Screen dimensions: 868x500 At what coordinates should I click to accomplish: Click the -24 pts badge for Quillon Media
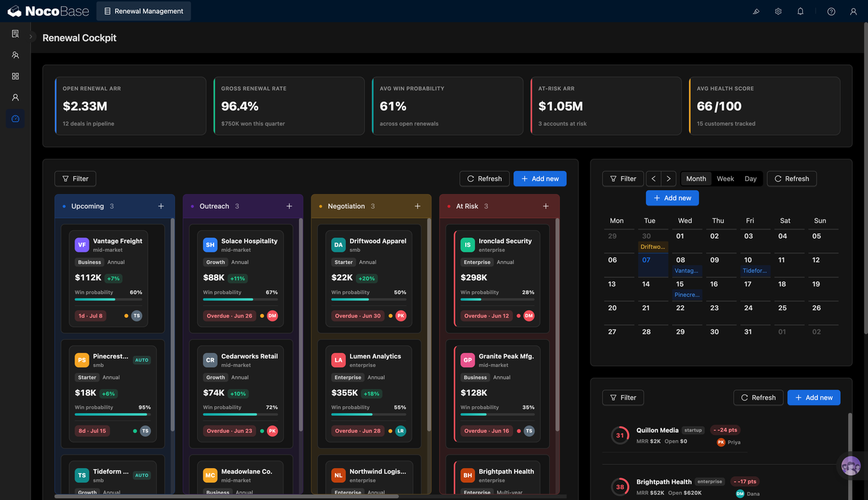point(725,430)
